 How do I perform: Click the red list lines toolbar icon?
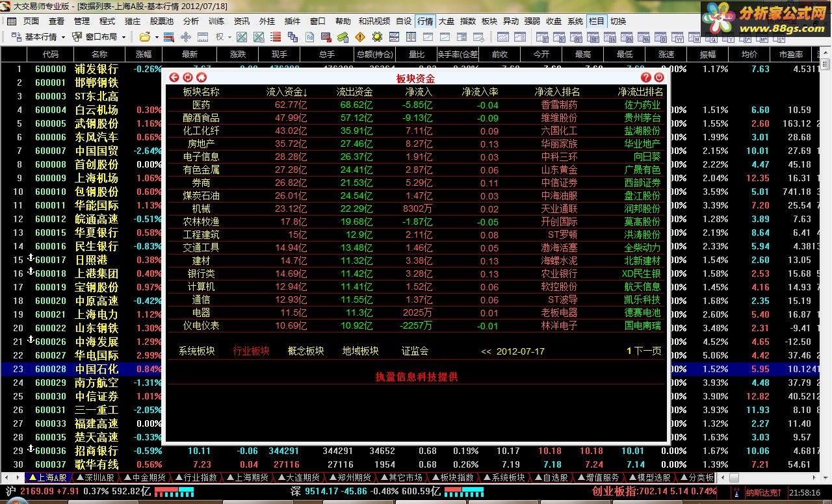pos(276,37)
